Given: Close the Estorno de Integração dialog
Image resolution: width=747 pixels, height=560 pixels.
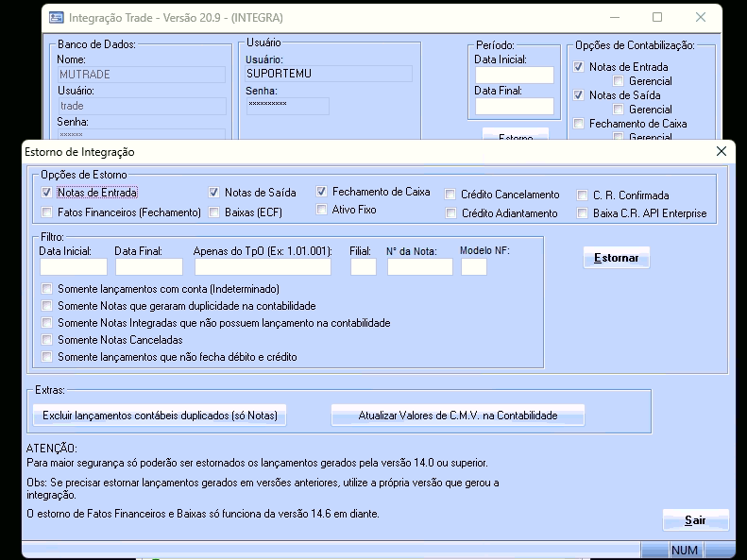Looking at the screenshot, I should (x=722, y=151).
